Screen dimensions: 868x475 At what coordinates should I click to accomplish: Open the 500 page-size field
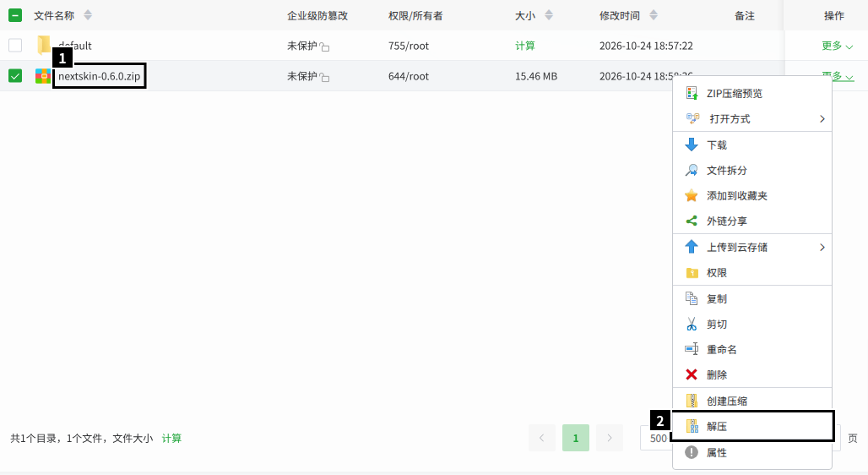click(658, 438)
